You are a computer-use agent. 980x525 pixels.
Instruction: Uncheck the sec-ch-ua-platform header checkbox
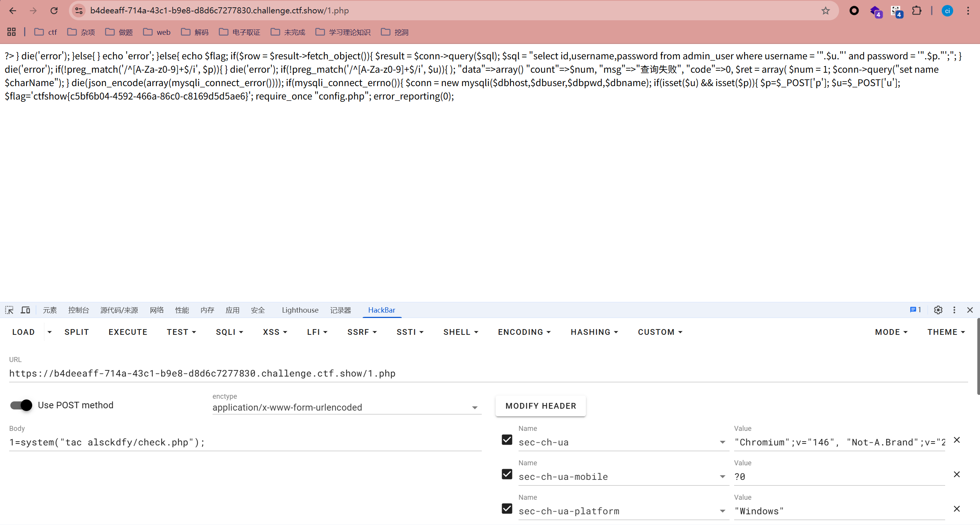click(x=507, y=509)
